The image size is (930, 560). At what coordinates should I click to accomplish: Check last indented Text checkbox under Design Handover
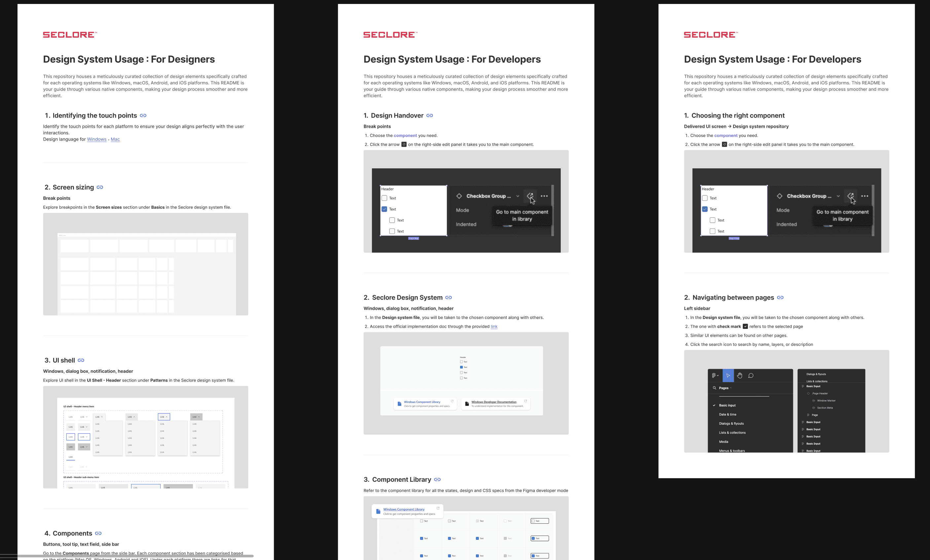point(392,231)
